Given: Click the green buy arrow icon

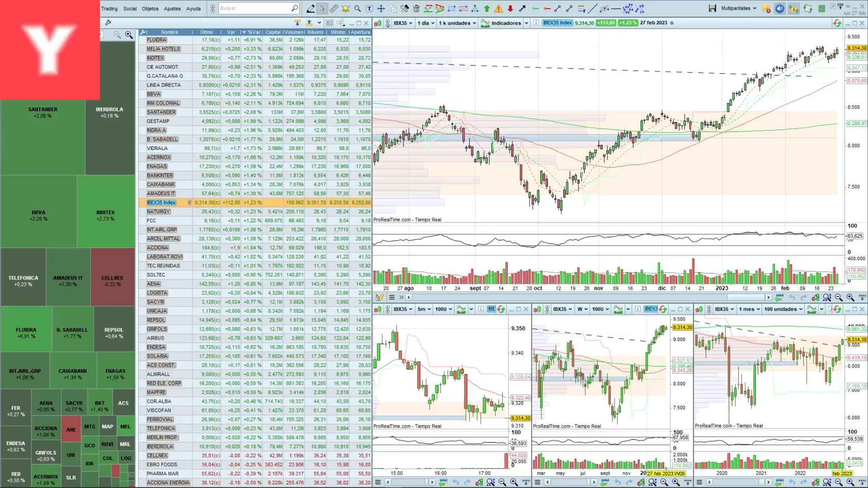Looking at the screenshot, I should tap(486, 9).
